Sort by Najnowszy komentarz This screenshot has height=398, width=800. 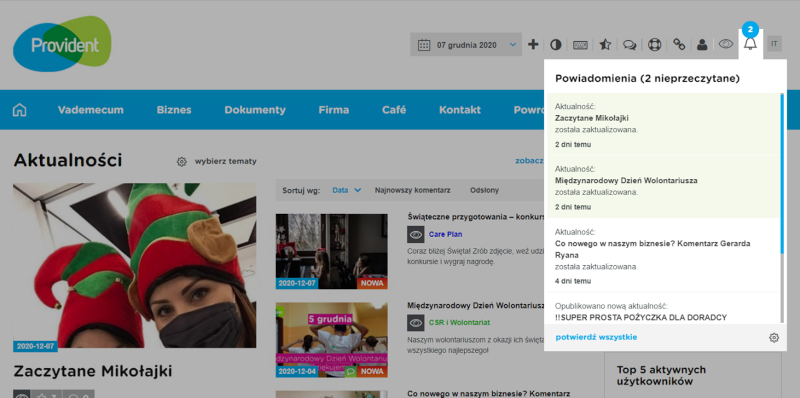412,190
